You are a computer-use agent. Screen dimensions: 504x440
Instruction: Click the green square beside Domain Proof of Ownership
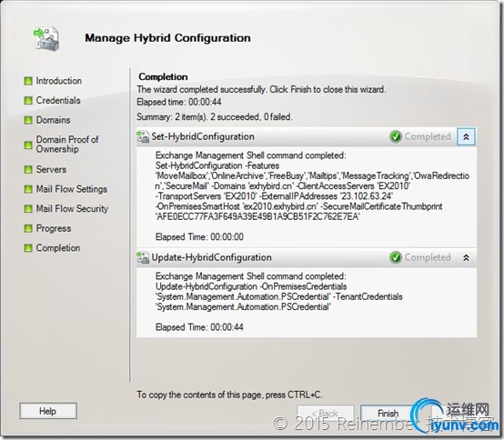point(28,145)
